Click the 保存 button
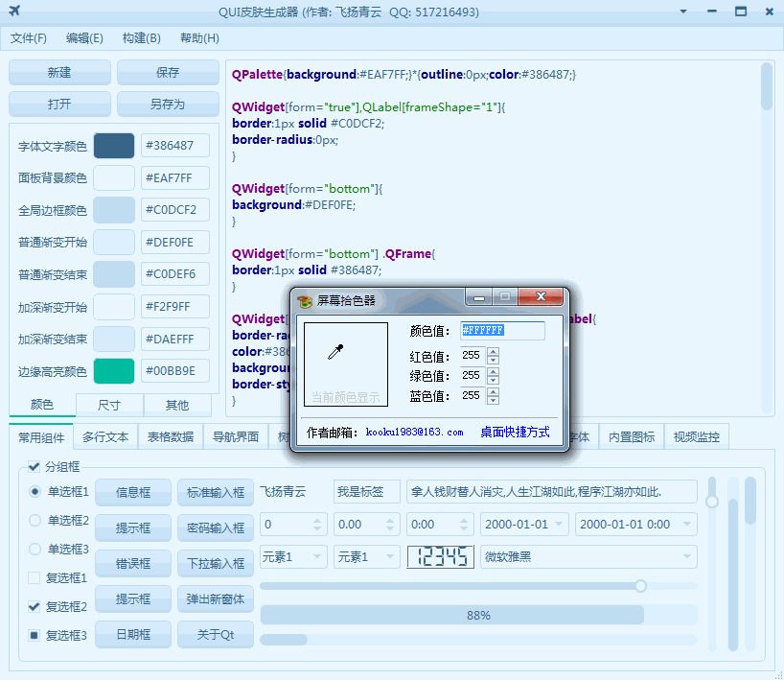This screenshot has height=680, width=784. click(x=168, y=73)
